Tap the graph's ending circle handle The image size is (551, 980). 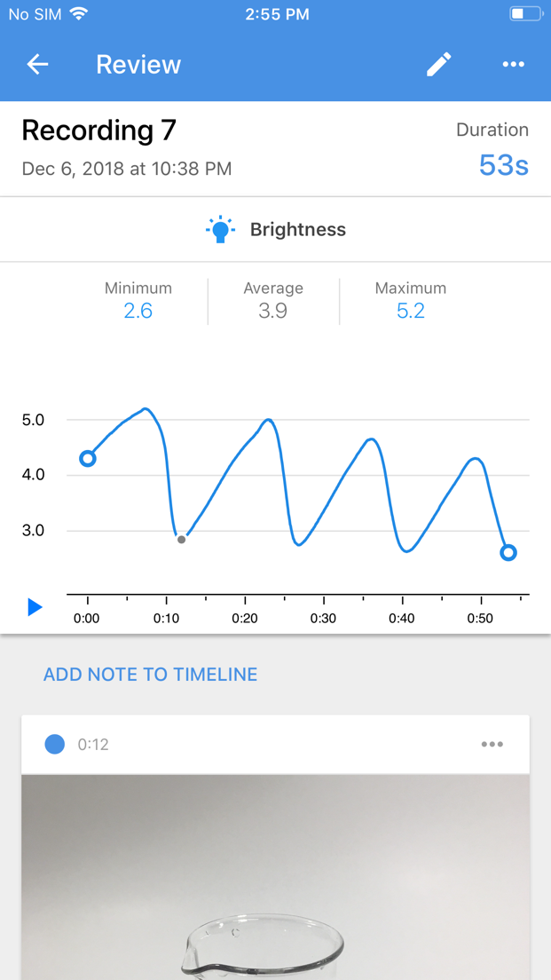[x=508, y=553]
